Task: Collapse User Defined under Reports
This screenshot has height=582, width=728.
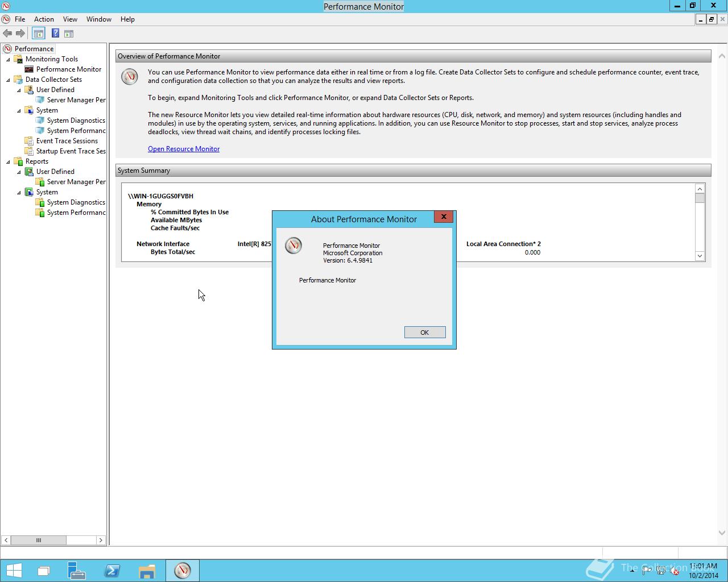Action: pos(19,172)
